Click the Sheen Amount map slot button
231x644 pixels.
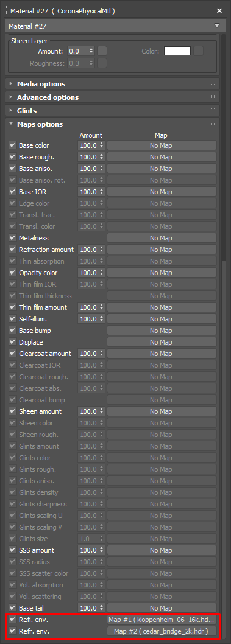pyautogui.click(x=102, y=51)
